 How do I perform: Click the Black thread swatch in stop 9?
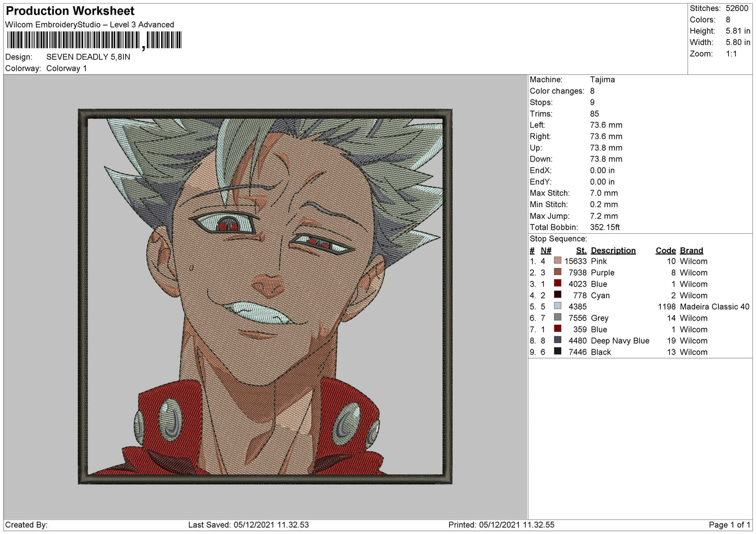tap(558, 351)
